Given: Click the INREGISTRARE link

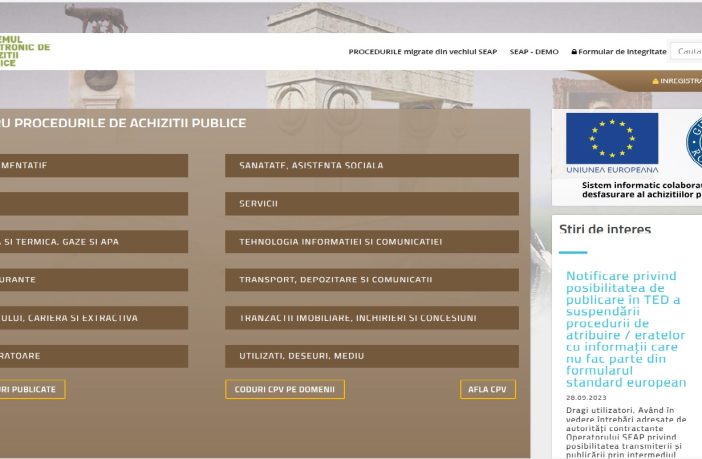Looking at the screenshot, I should (x=681, y=81).
